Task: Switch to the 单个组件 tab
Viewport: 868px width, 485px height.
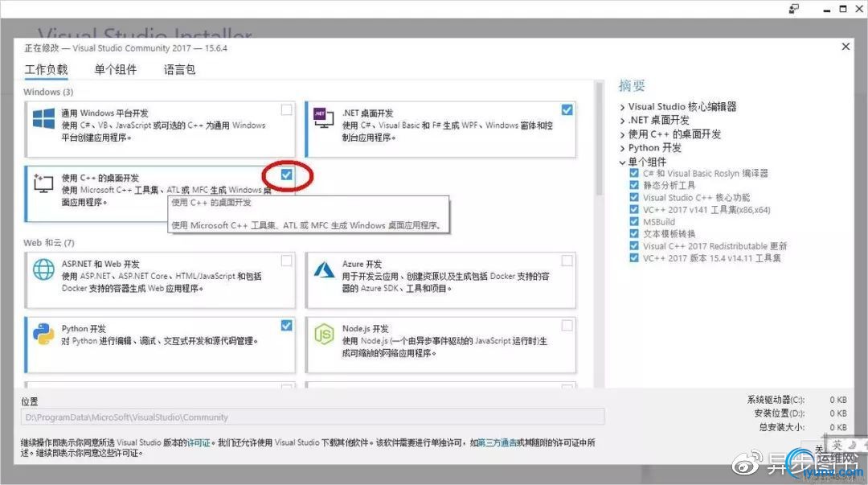Action: pos(115,70)
